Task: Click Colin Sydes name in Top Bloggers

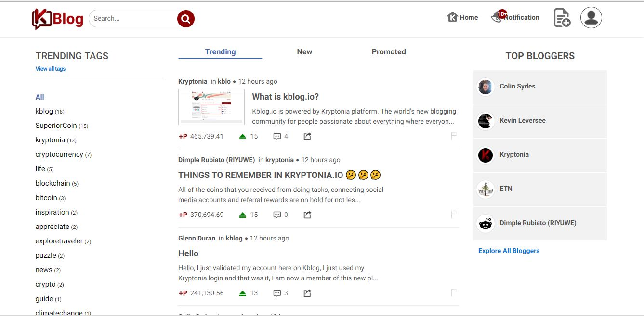Action: [517, 87]
